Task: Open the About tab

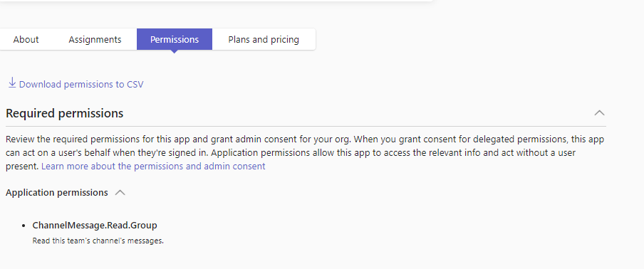Action: [x=26, y=39]
